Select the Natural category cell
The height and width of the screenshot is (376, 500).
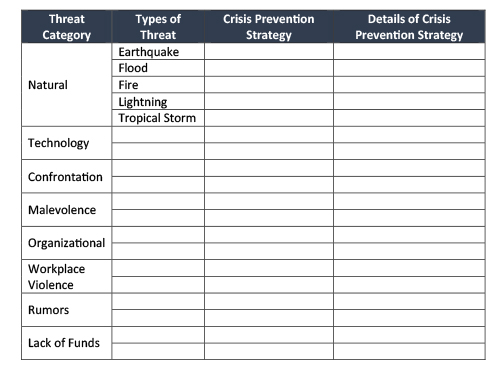pyautogui.click(x=66, y=85)
